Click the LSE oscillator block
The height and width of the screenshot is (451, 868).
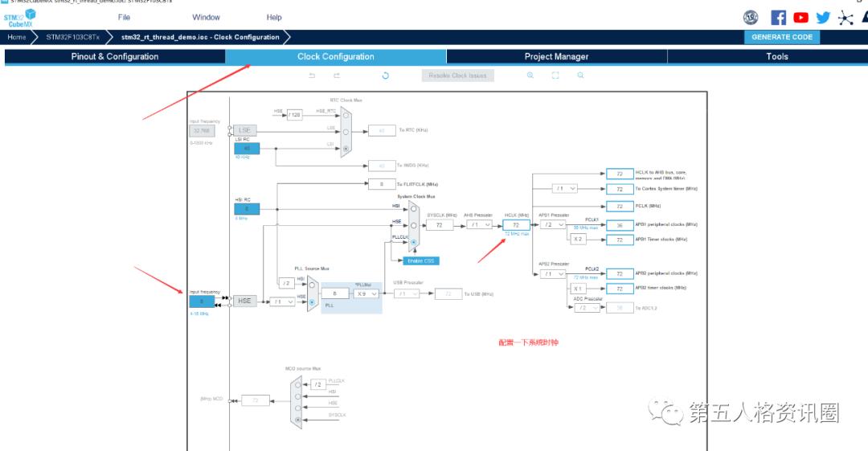tap(244, 130)
